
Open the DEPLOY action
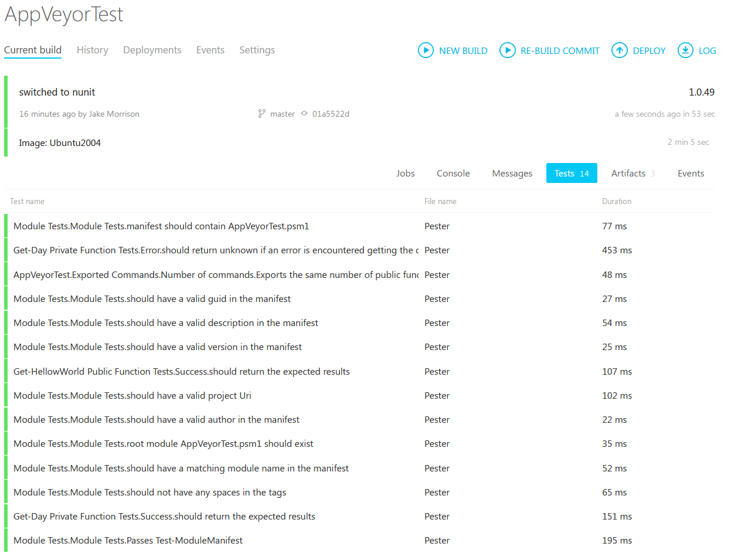tap(638, 50)
